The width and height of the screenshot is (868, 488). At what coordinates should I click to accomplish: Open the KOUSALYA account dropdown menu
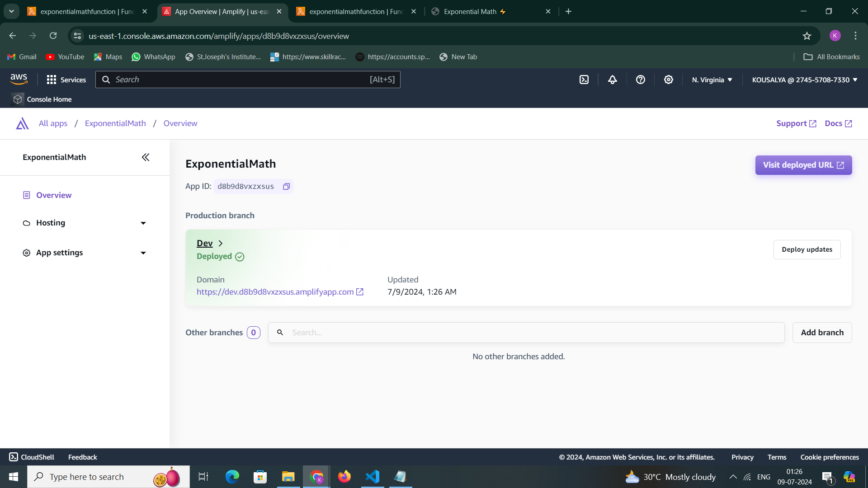tap(804, 80)
